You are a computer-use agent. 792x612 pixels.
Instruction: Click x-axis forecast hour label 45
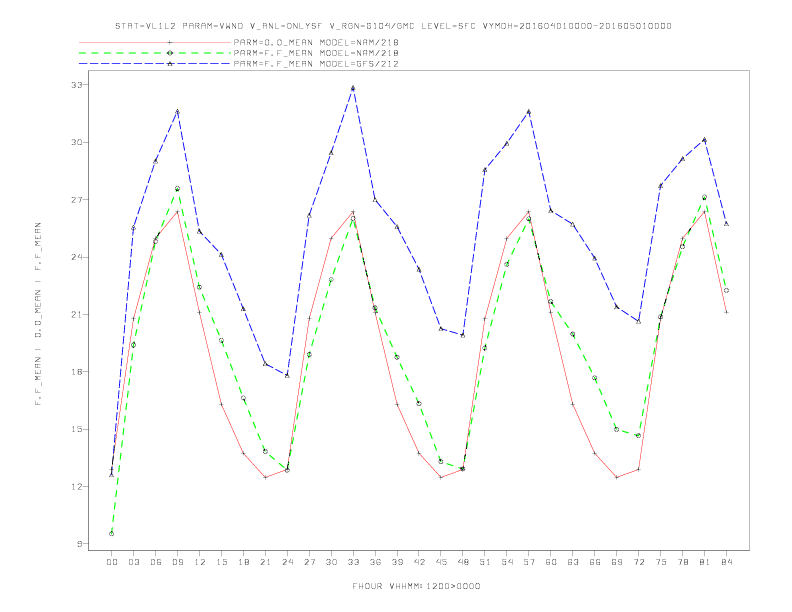pyautogui.click(x=441, y=562)
